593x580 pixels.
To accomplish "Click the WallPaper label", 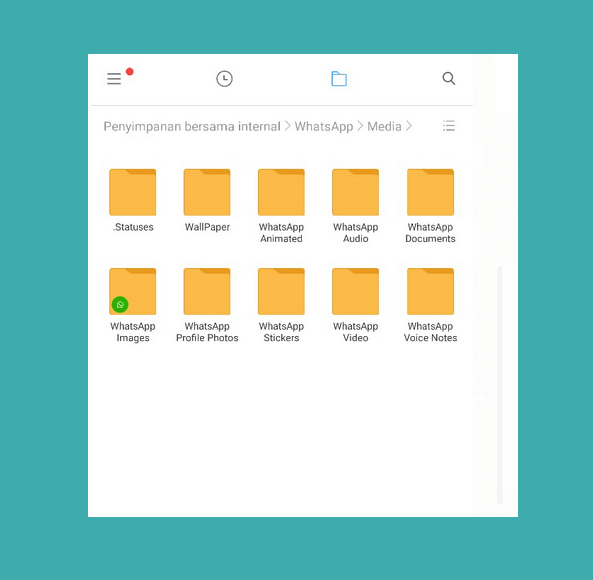I will point(207,227).
